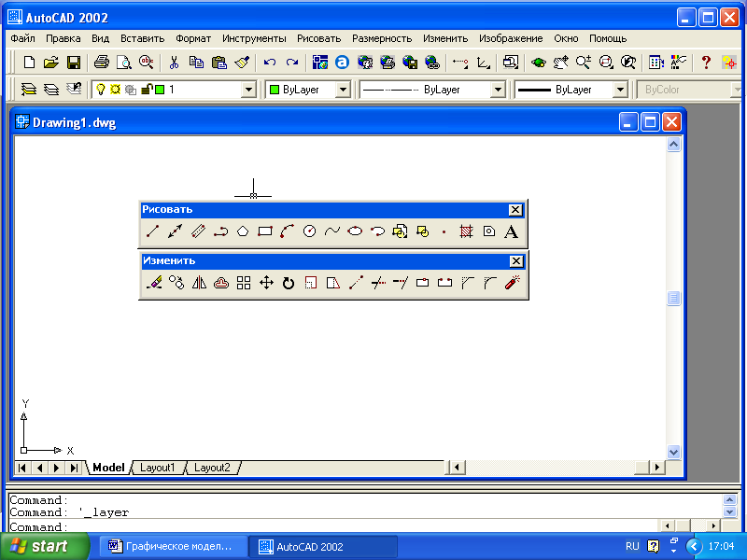
Task: Open the Формат menu
Action: pos(193,38)
